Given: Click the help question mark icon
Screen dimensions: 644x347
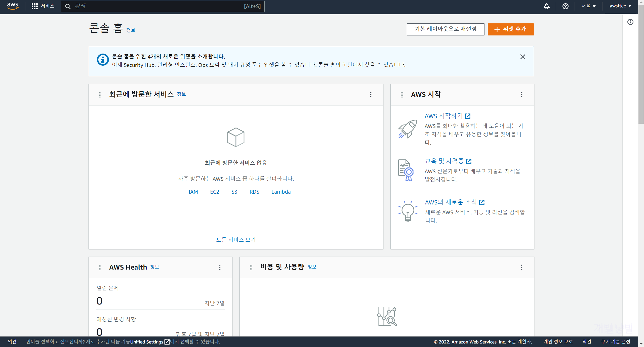Looking at the screenshot, I should (565, 6).
